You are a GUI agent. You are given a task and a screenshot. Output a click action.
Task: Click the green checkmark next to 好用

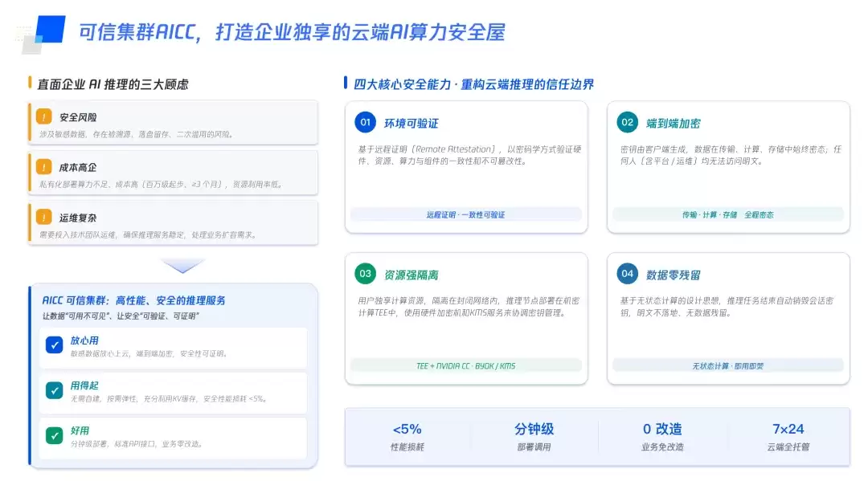click(55, 436)
